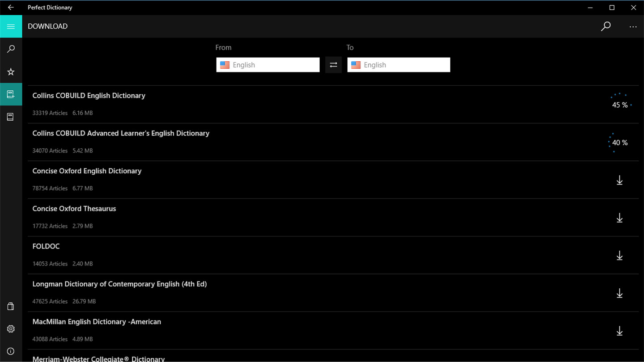Click the '6.16 MB' size text
This screenshot has width=644, height=362.
pyautogui.click(x=83, y=113)
